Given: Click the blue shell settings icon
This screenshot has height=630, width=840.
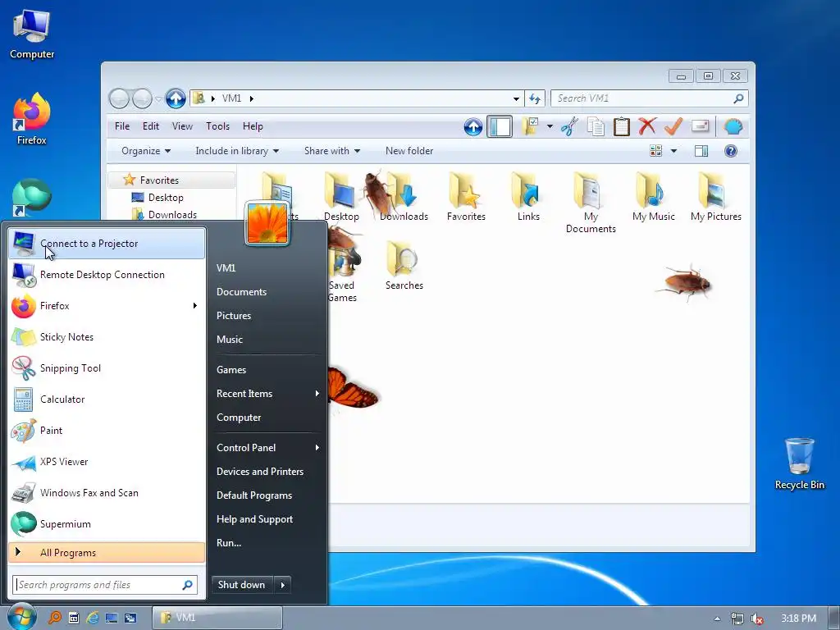Looking at the screenshot, I should click(733, 127).
